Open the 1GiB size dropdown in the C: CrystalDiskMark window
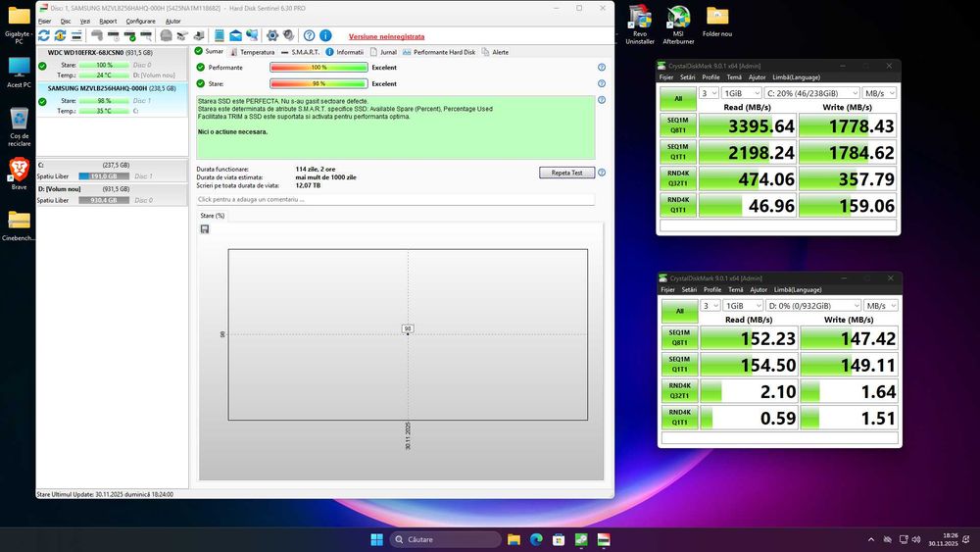This screenshot has width=980, height=552. [x=742, y=93]
